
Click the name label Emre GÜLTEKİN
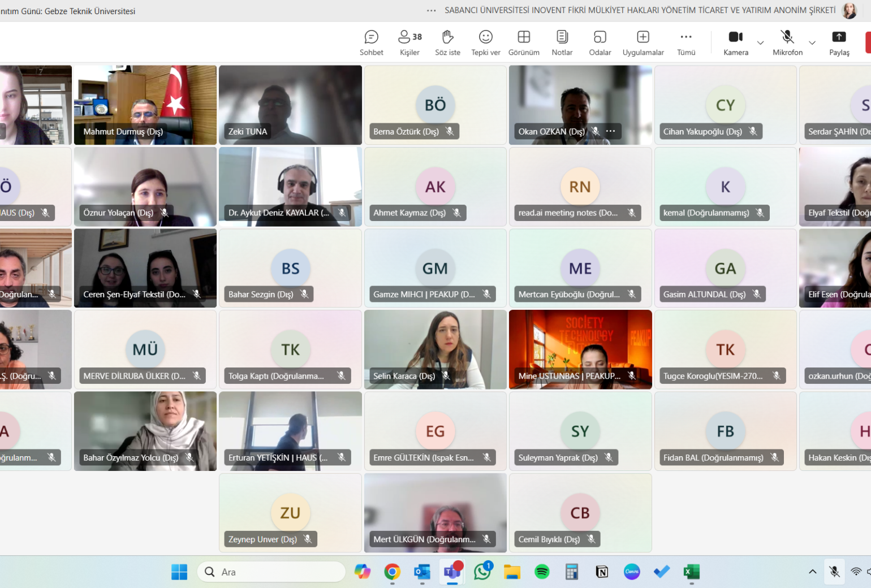point(424,457)
